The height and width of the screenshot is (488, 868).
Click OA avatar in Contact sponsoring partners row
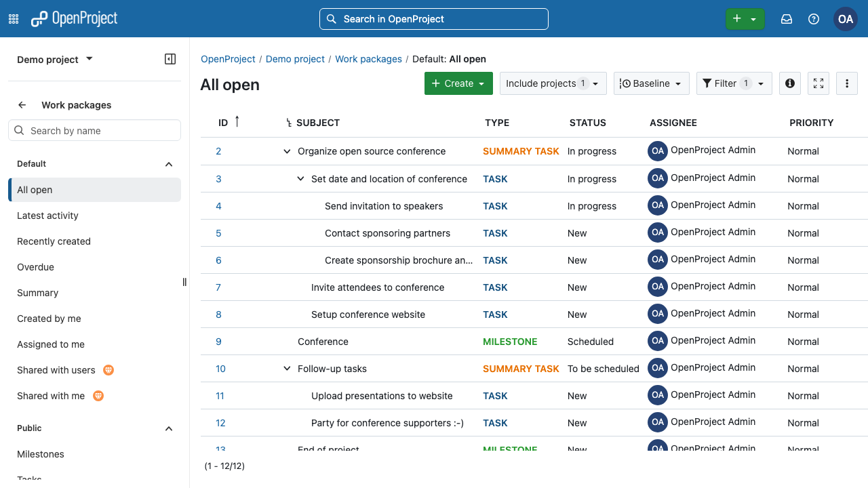point(658,232)
